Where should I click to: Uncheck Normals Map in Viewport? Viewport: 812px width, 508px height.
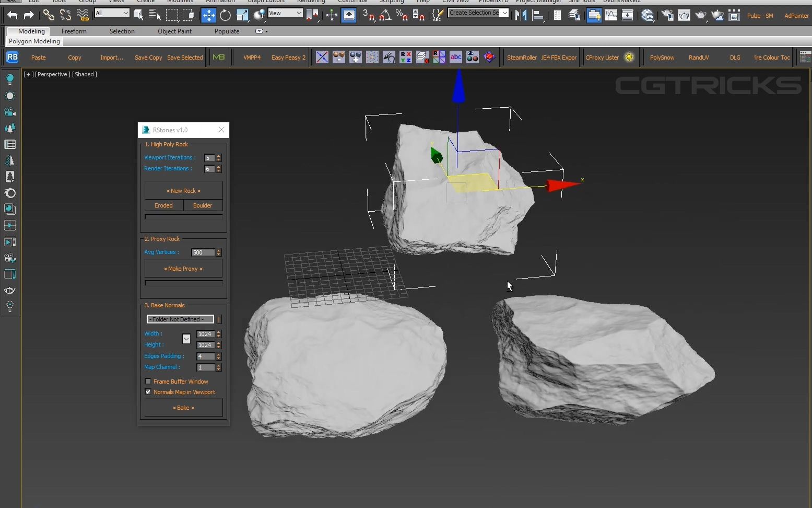point(148,392)
